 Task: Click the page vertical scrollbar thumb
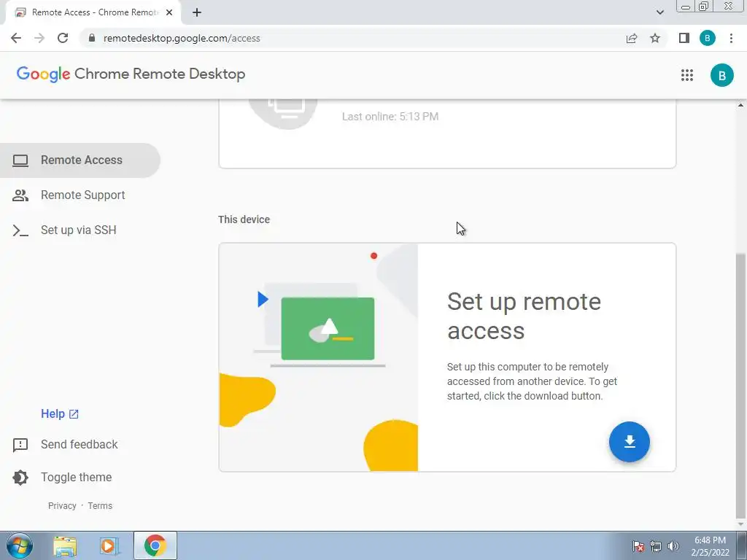(740, 386)
